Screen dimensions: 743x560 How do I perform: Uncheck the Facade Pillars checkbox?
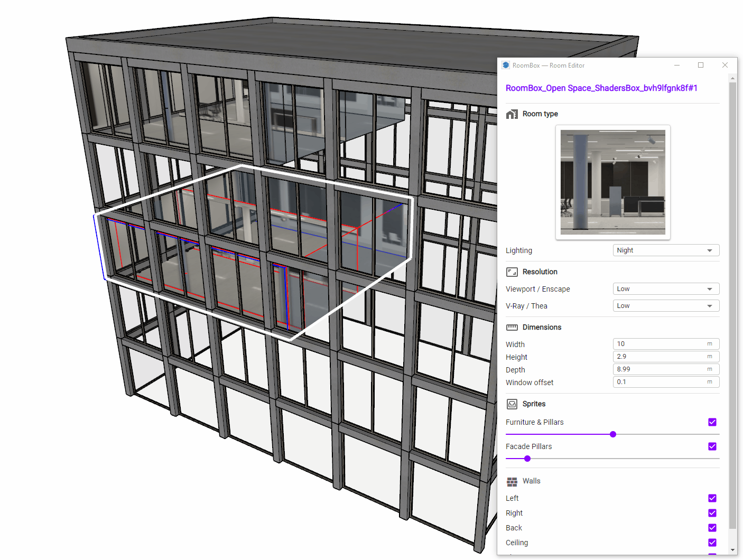(712, 446)
